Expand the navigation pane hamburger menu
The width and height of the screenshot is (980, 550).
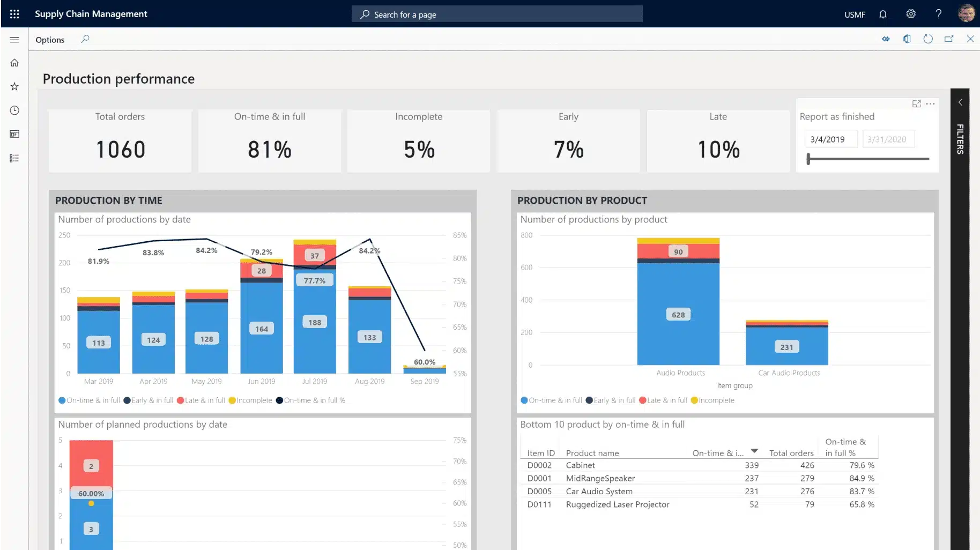tap(14, 40)
